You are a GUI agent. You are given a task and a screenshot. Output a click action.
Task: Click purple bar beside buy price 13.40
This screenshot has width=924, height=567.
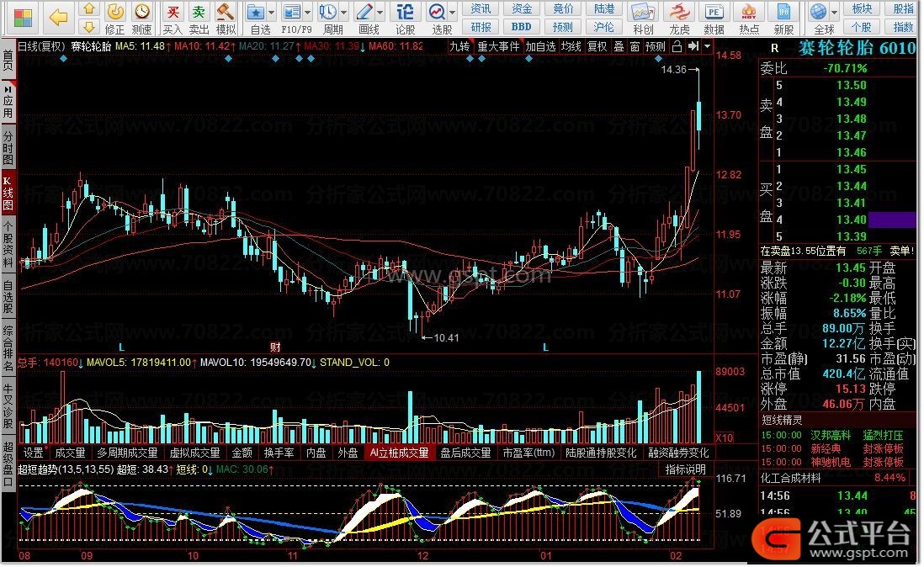[892, 220]
